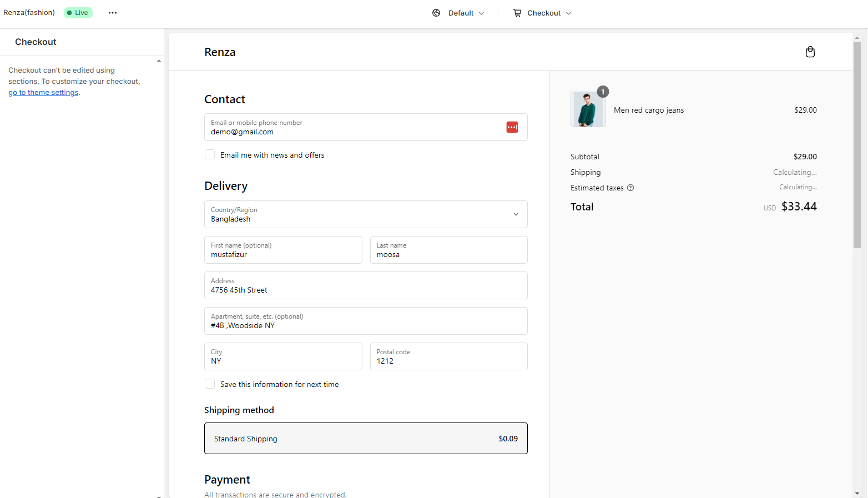The width and height of the screenshot is (868, 498).
Task: Click the quantity badge on product image
Action: click(603, 92)
